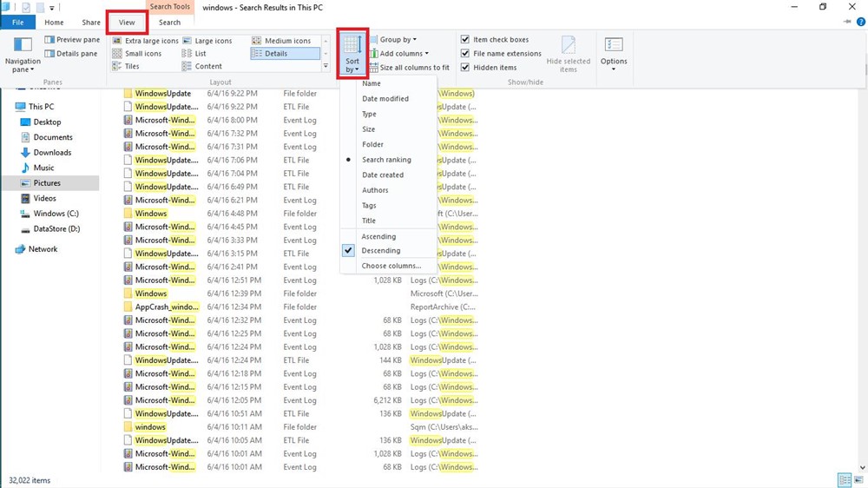868x488 pixels.
Task: Open the Add columns dropdown
Action: coord(399,54)
